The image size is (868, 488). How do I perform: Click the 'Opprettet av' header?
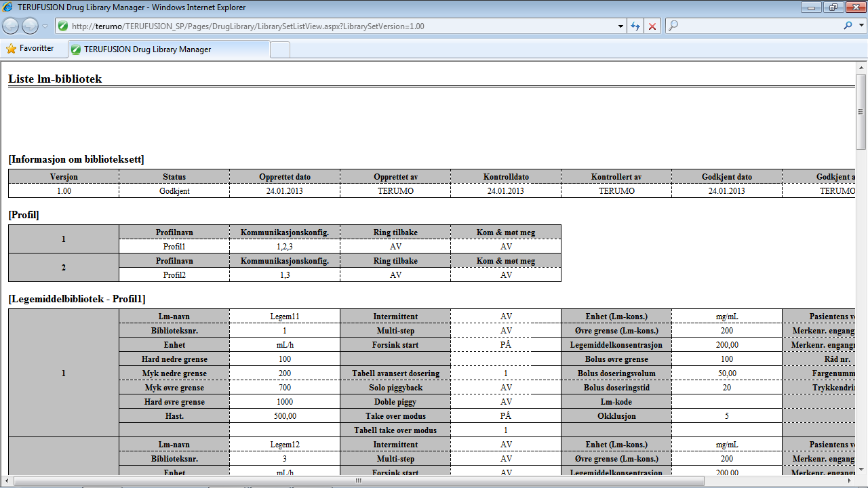[395, 177]
